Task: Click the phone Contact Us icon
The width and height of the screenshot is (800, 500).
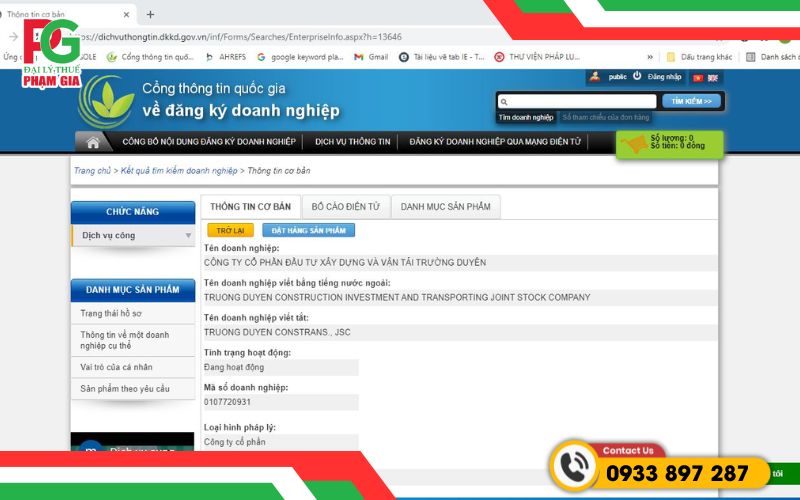Action: coord(575,466)
